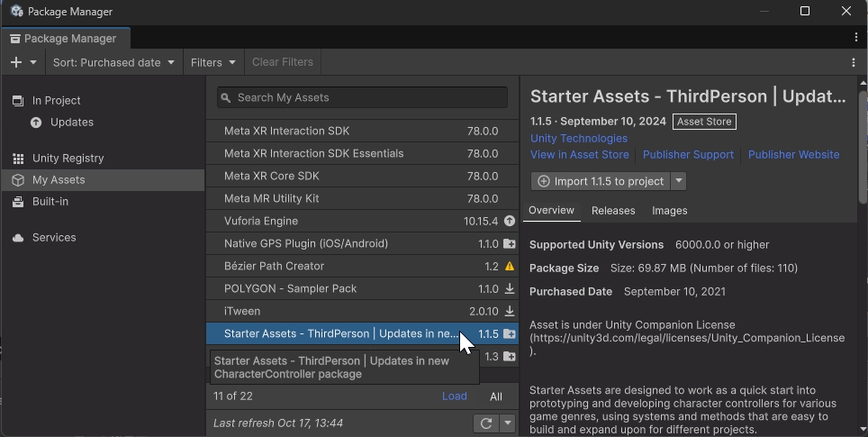Open the View in Asset Store link
Screen dimensions: 868x437
[579, 155]
